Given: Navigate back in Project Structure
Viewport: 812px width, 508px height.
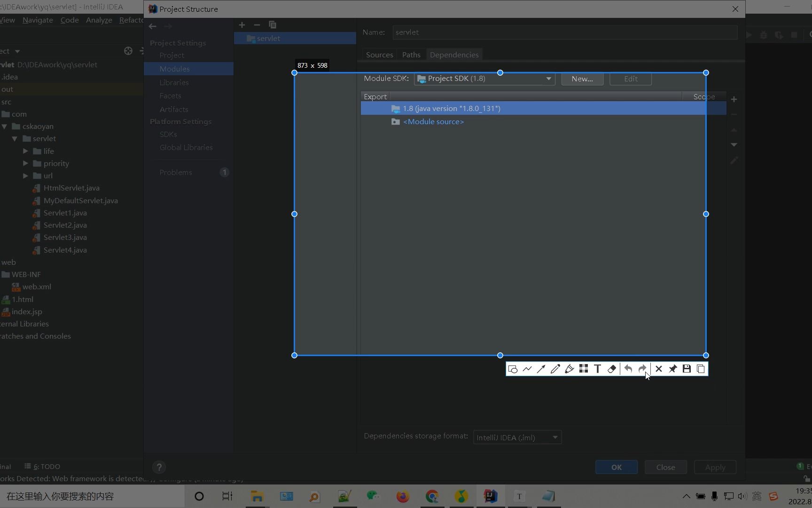Looking at the screenshot, I should coord(152,26).
